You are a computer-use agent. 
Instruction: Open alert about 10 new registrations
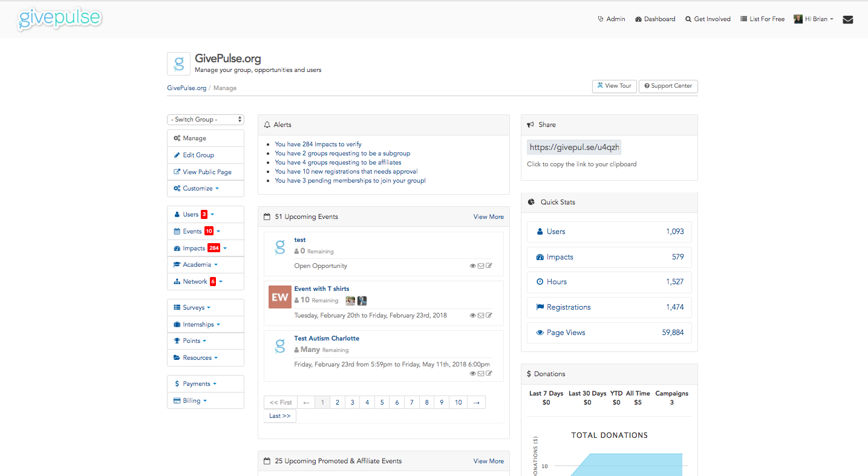coord(346,171)
